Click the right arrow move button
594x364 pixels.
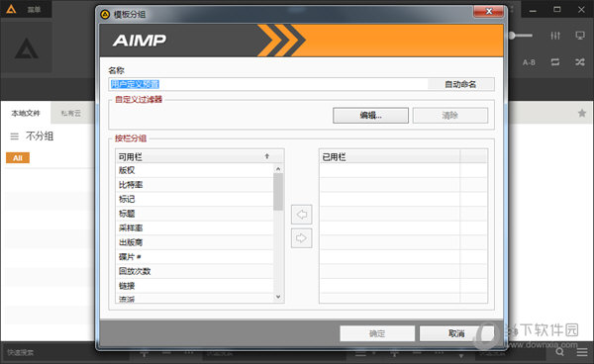[x=302, y=238]
